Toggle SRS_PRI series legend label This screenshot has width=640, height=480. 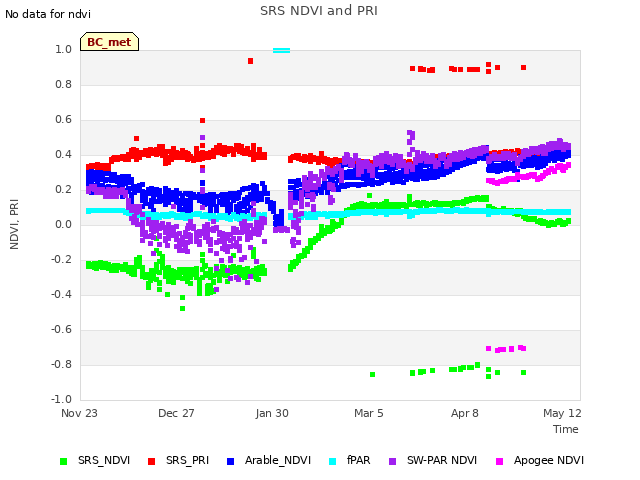(x=187, y=460)
